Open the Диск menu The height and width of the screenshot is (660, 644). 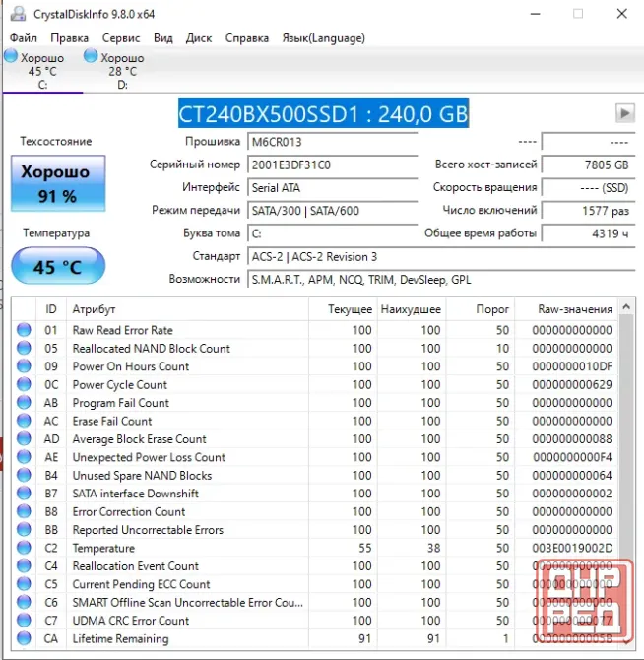(199, 38)
